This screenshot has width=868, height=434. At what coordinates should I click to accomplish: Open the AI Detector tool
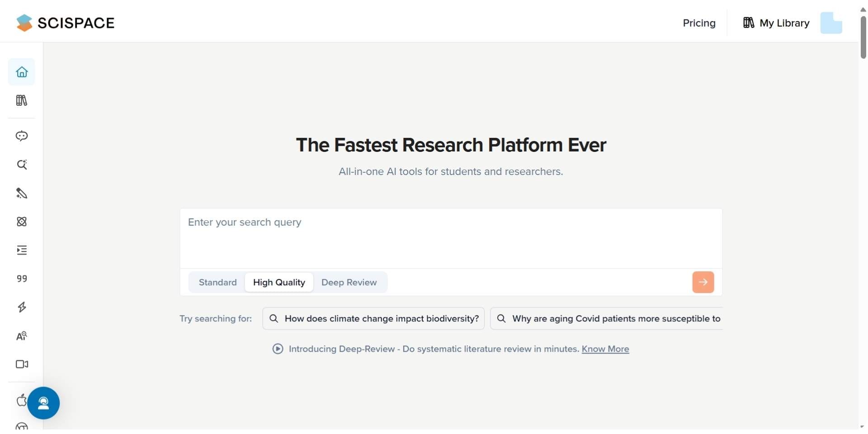pyautogui.click(x=21, y=336)
